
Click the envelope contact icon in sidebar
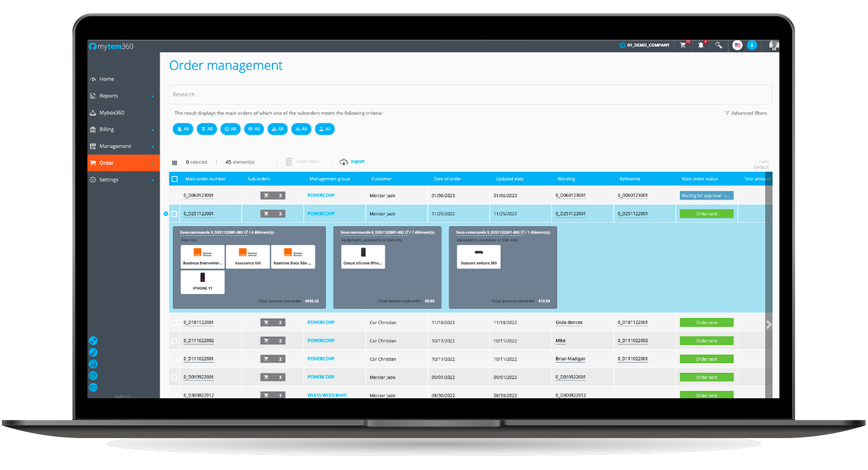coord(93,387)
